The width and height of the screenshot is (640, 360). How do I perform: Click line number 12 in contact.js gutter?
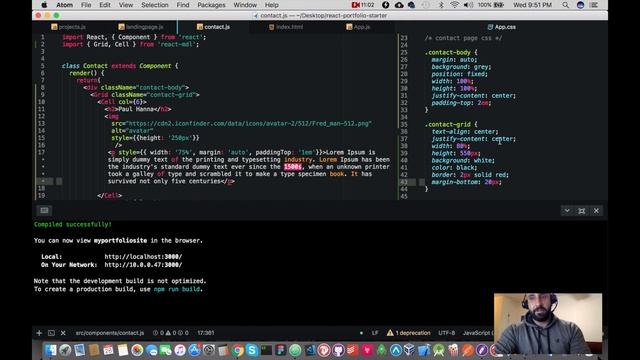pyautogui.click(x=41, y=116)
